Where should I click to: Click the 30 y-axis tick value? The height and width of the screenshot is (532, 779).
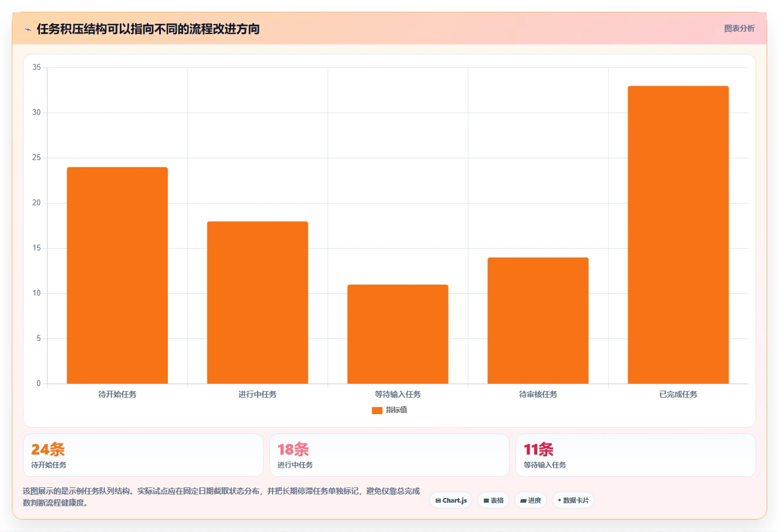coord(36,113)
